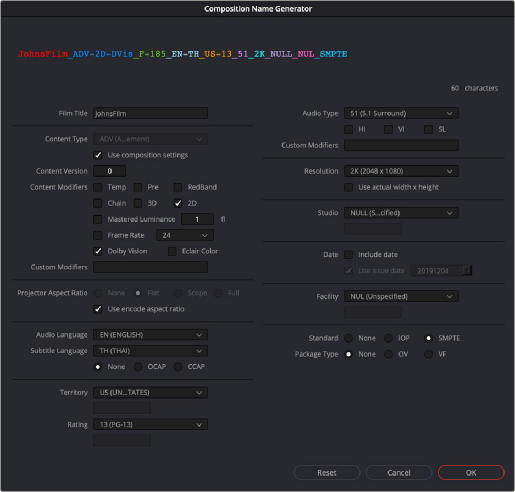
Task: Enable the RedBand content modifier
Action: coord(178,187)
